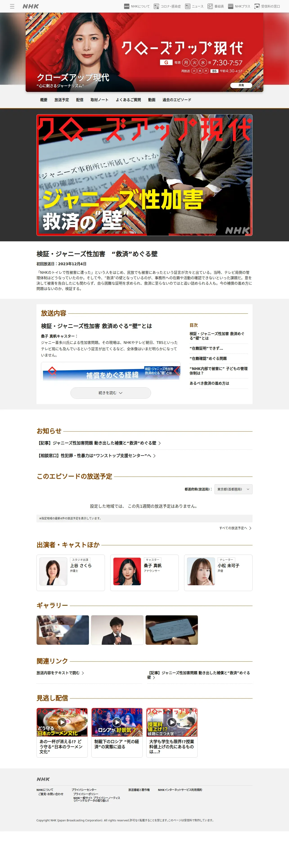Open footer link 放送番組と著作権

point(139,790)
